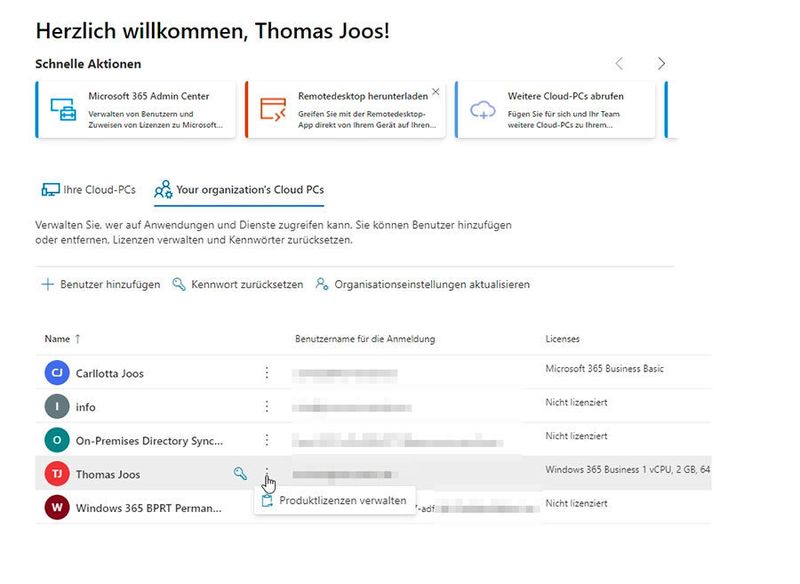Screen dimensions: 800x584
Task: Select the Carllotta Joos user name
Action: click(110, 373)
